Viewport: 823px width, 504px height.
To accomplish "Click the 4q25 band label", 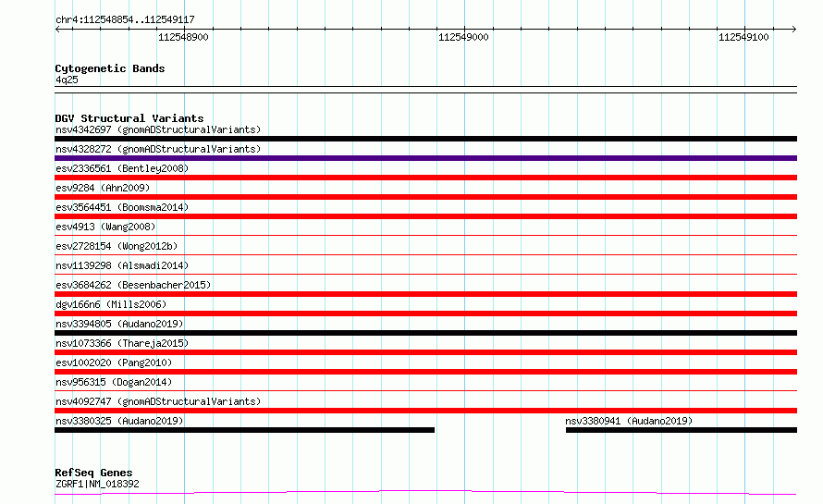I will pos(67,80).
